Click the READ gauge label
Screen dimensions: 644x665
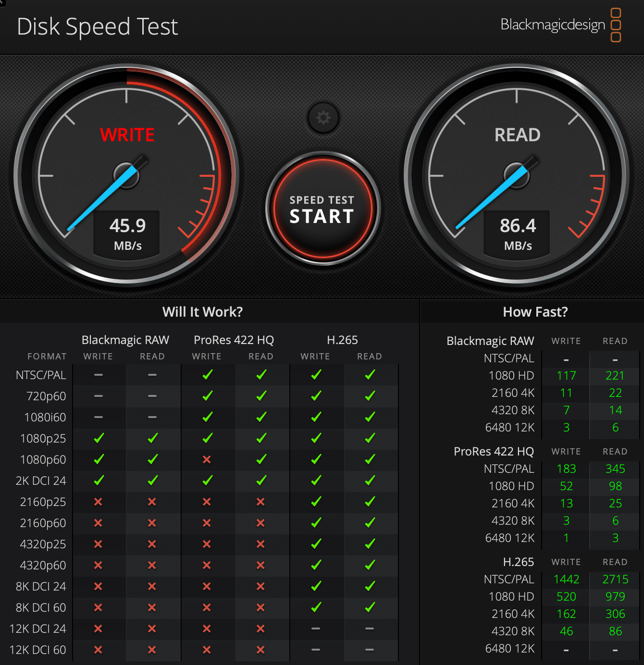[x=518, y=135]
